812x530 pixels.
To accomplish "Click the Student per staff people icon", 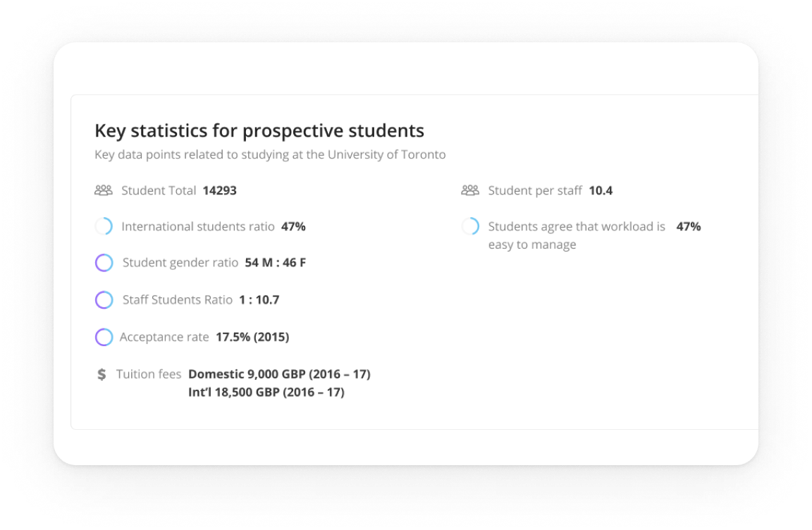I will click(470, 190).
